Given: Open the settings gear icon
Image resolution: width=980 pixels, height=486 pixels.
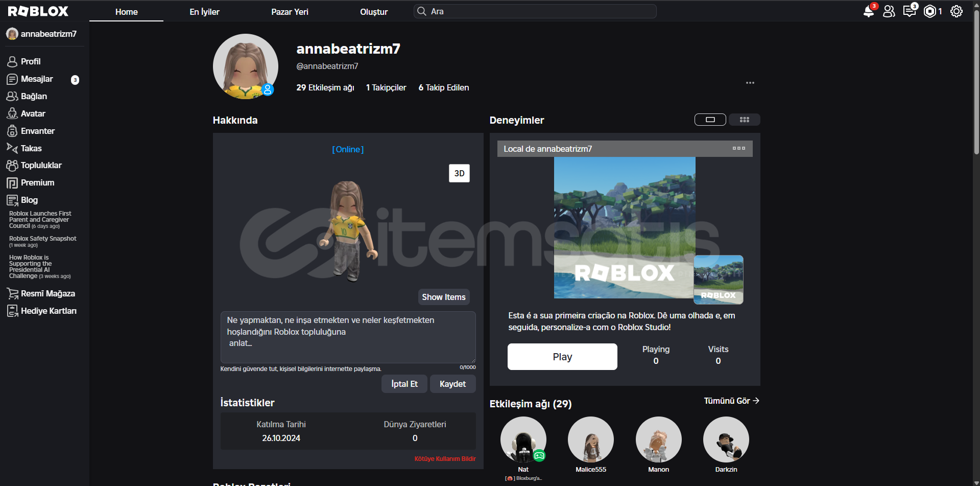Looking at the screenshot, I should pyautogui.click(x=956, y=11).
